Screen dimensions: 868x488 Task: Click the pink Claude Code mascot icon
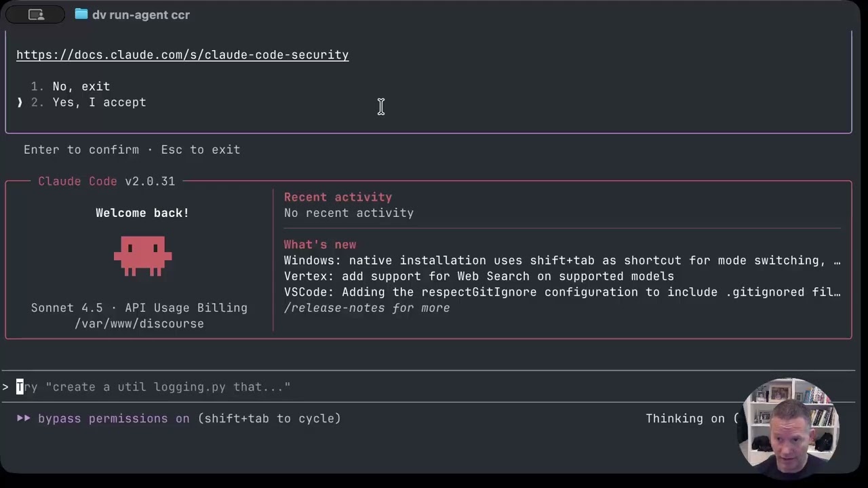click(142, 256)
